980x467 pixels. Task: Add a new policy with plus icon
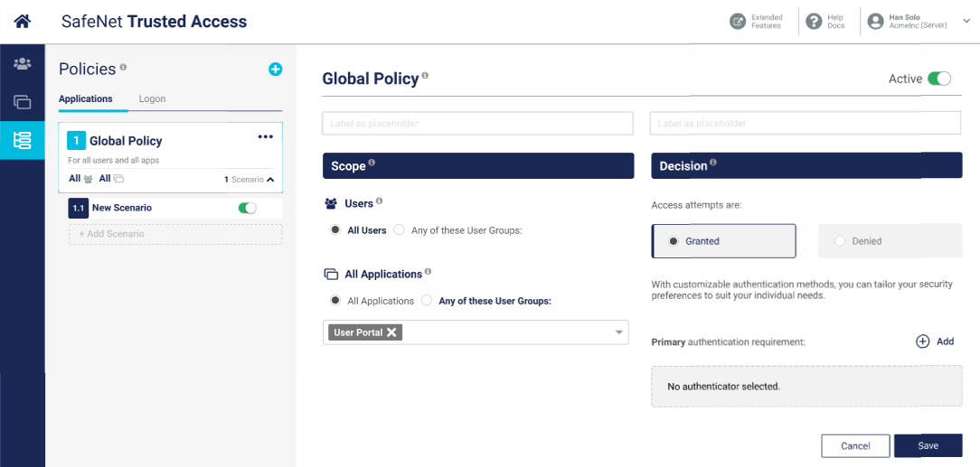tap(275, 70)
